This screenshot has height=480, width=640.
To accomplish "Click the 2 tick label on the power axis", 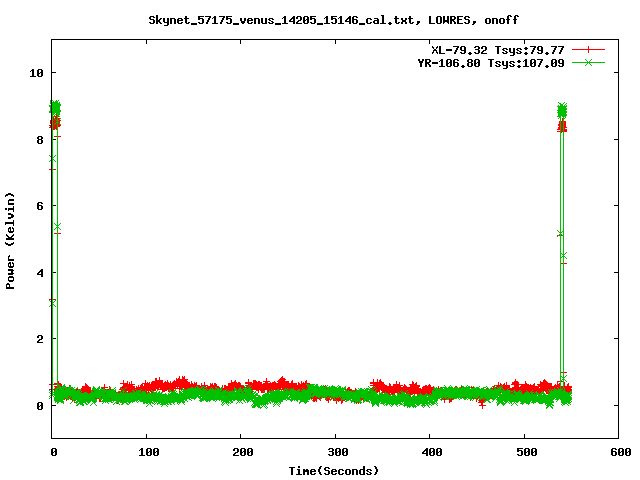I will (39, 339).
